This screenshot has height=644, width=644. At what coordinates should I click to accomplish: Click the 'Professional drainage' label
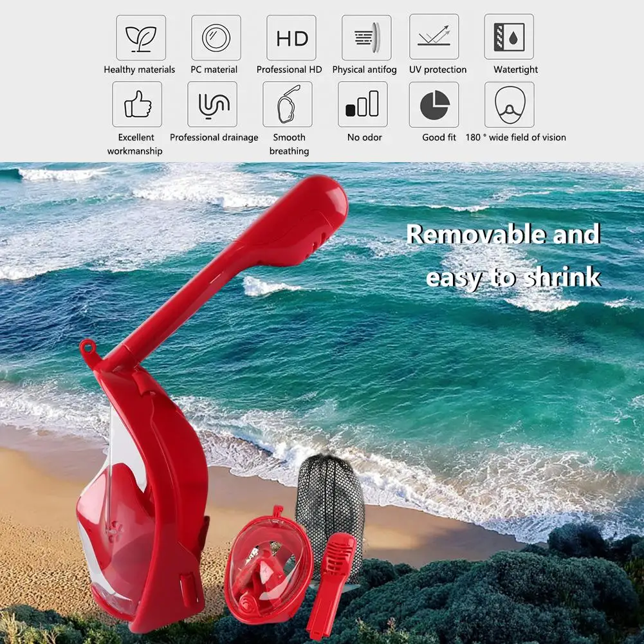(214, 138)
